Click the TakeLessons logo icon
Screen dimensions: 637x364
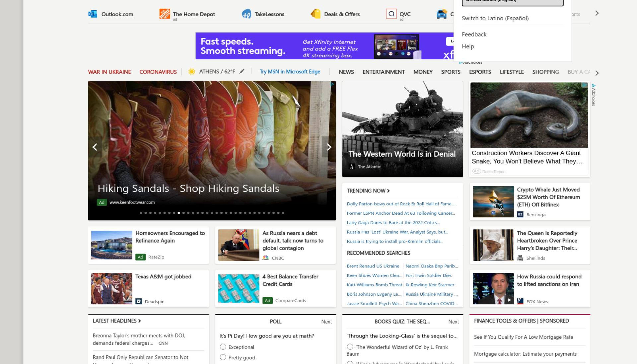(246, 14)
